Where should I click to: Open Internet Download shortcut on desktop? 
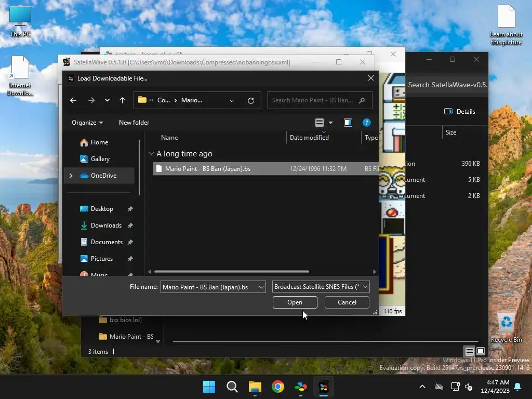point(20,76)
